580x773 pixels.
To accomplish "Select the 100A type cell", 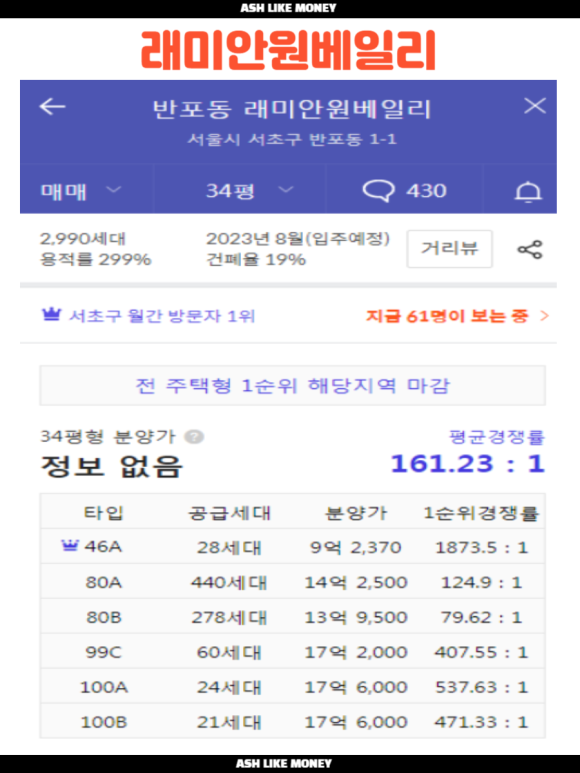I will click(104, 687).
